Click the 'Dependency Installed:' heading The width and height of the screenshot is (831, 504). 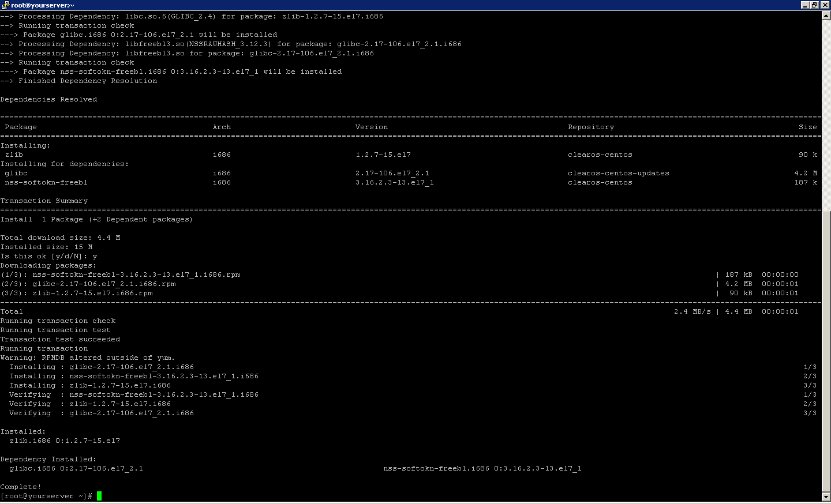tap(48, 459)
